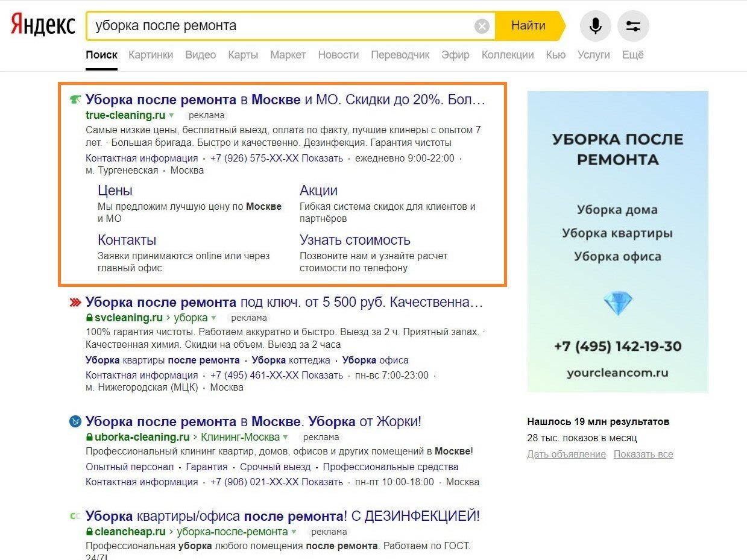Open the Цены sitelink
The image size is (747, 560).
(115, 190)
